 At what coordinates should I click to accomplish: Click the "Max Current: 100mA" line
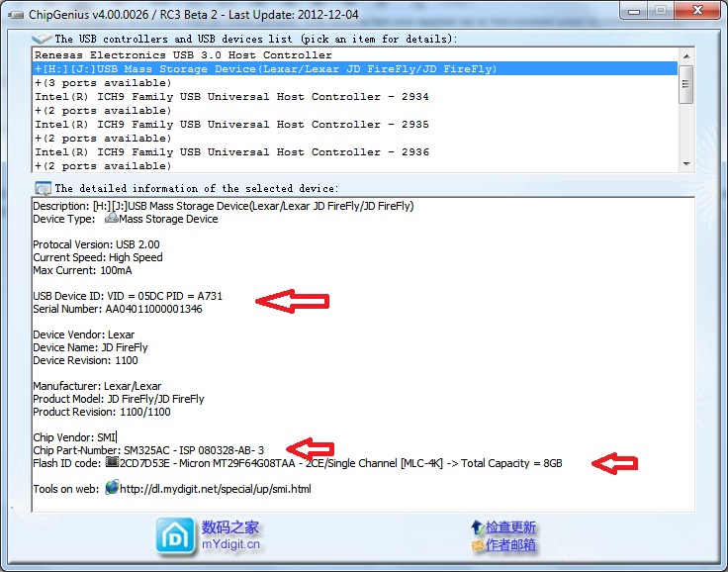click(82, 270)
